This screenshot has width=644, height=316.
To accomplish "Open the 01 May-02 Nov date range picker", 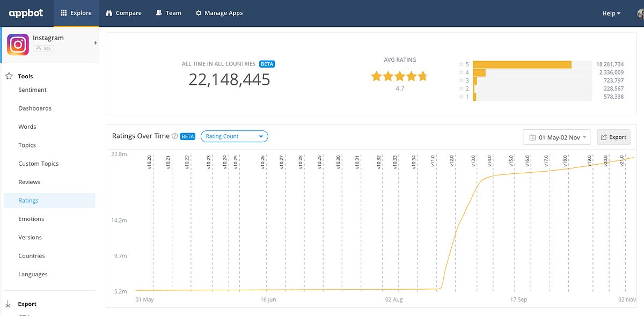I will click(557, 137).
